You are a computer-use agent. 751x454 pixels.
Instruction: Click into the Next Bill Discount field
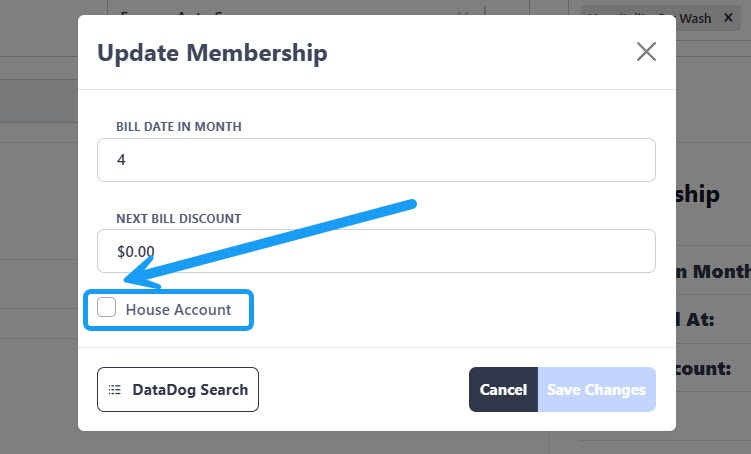click(376, 251)
